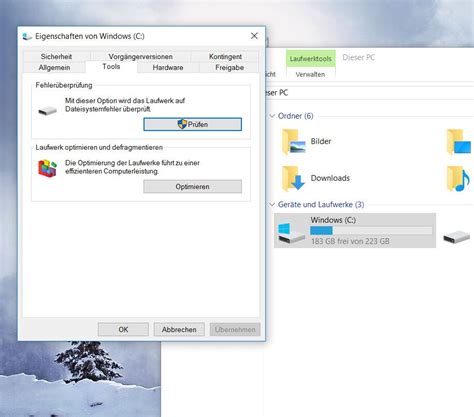Select the Desktop folder icon at the right edge
Viewport: 474px width, 417px height.
458,142
